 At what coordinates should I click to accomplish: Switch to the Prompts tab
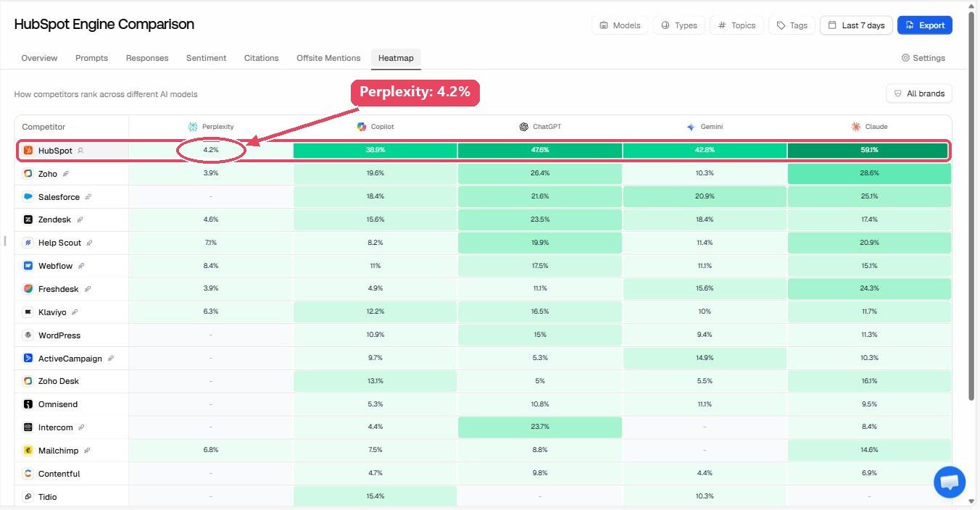point(91,58)
